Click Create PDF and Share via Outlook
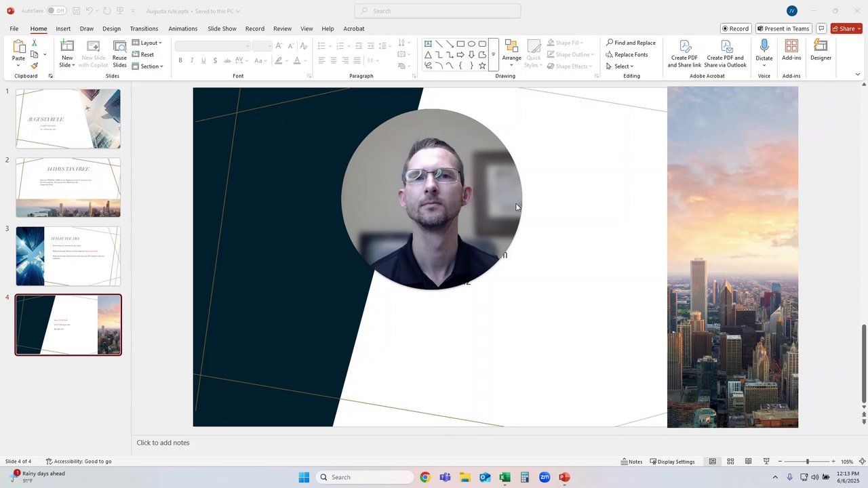Screen dimensions: 868x488 725,53
